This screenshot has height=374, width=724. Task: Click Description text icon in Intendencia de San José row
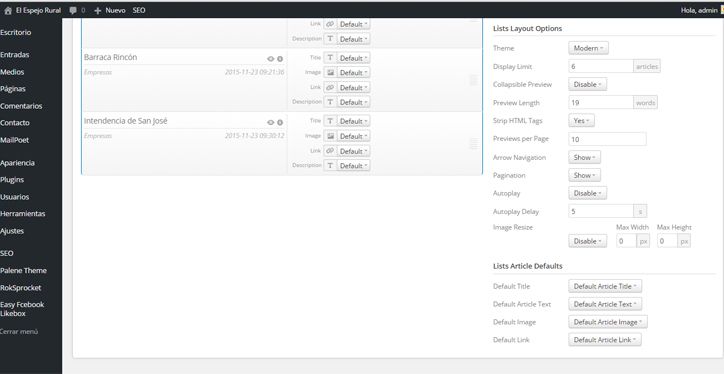coord(330,165)
